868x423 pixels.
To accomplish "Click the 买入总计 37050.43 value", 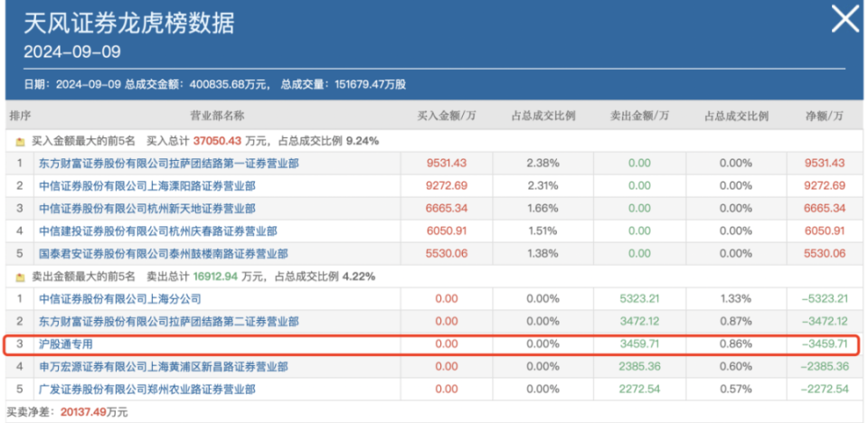I will point(218,141).
